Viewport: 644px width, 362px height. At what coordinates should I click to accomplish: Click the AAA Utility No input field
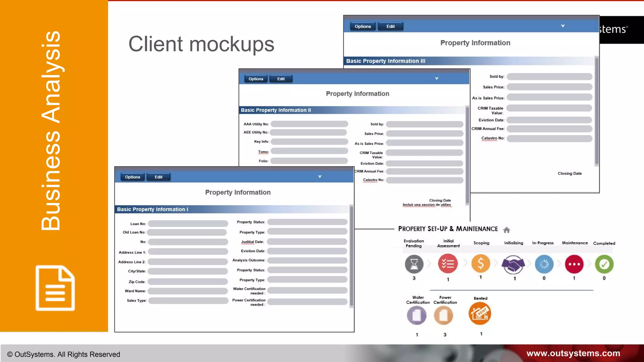[x=309, y=124]
